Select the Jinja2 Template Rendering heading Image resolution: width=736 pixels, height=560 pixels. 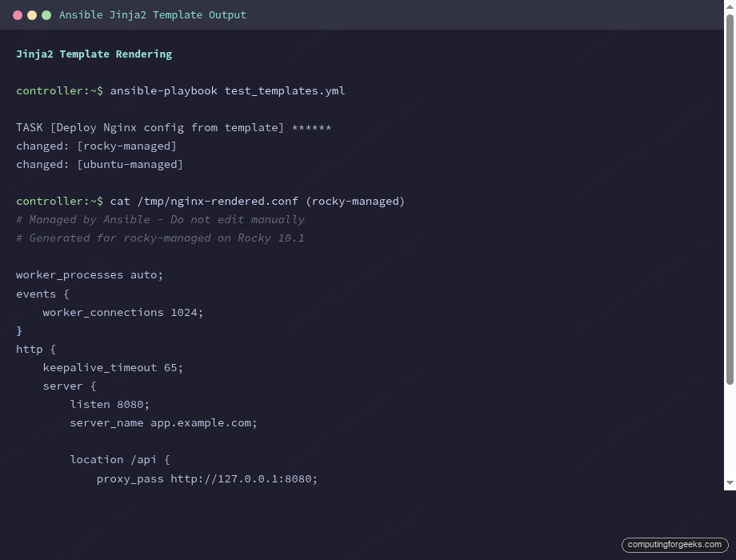(x=94, y=54)
